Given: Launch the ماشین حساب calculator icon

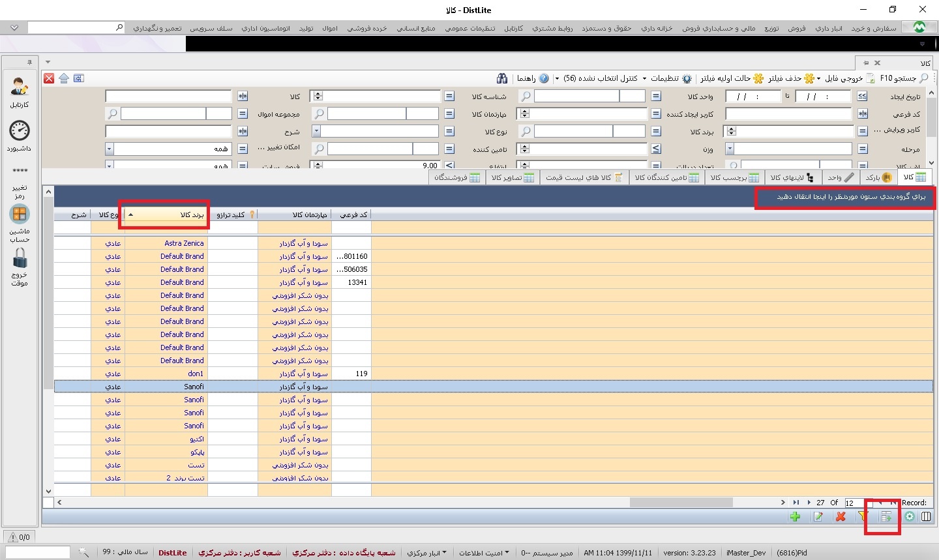Looking at the screenshot, I should click(x=20, y=214).
